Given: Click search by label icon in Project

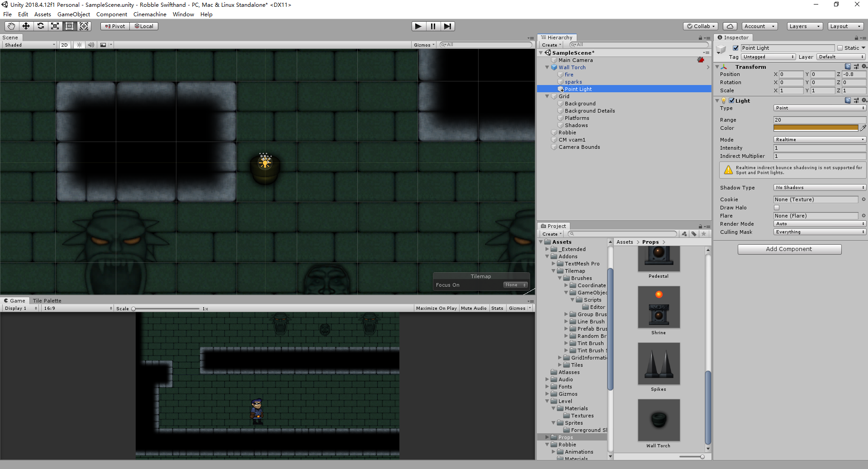Looking at the screenshot, I should [694, 234].
